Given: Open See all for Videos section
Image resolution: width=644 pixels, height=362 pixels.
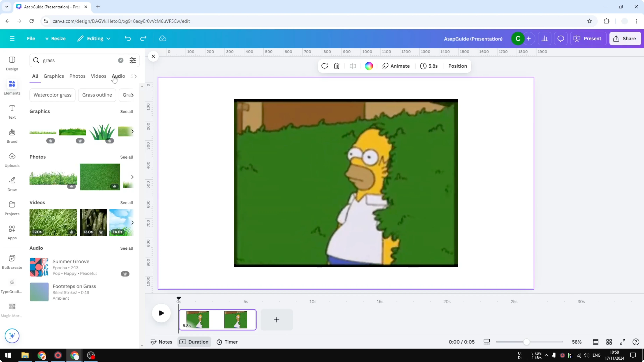Looking at the screenshot, I should click(127, 203).
